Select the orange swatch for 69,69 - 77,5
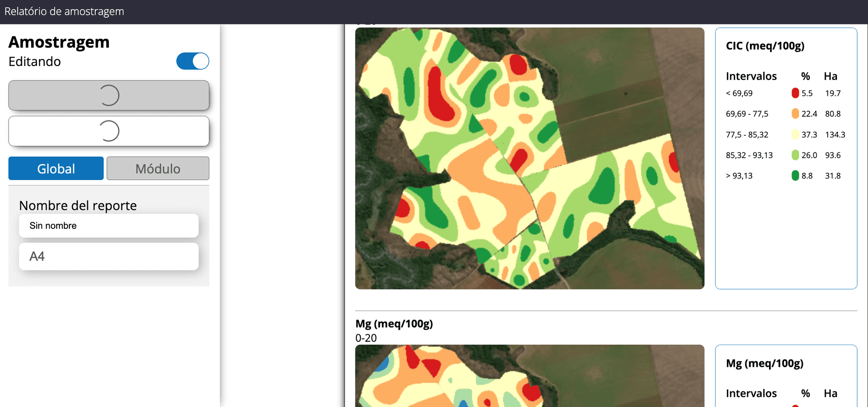Viewport: 868px width, 407px height. click(795, 114)
